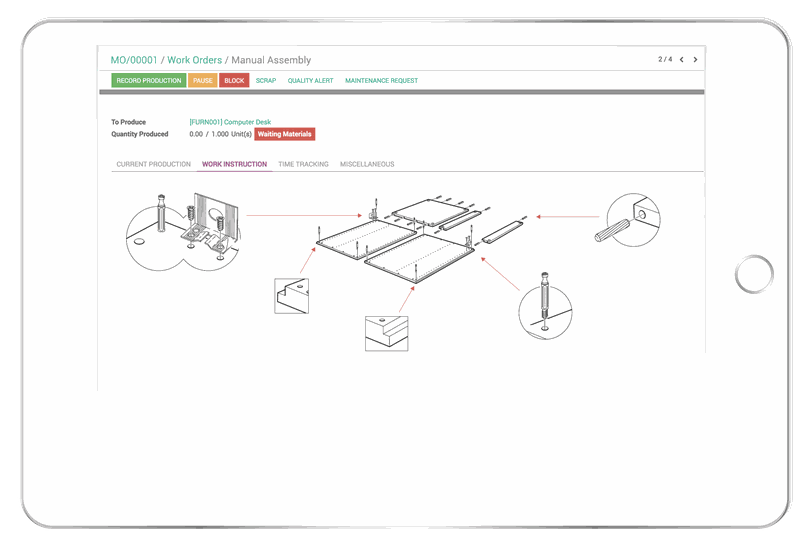The height and width of the screenshot is (535, 810).
Task: Navigate to Work Orders breadcrumb
Action: [x=194, y=60]
